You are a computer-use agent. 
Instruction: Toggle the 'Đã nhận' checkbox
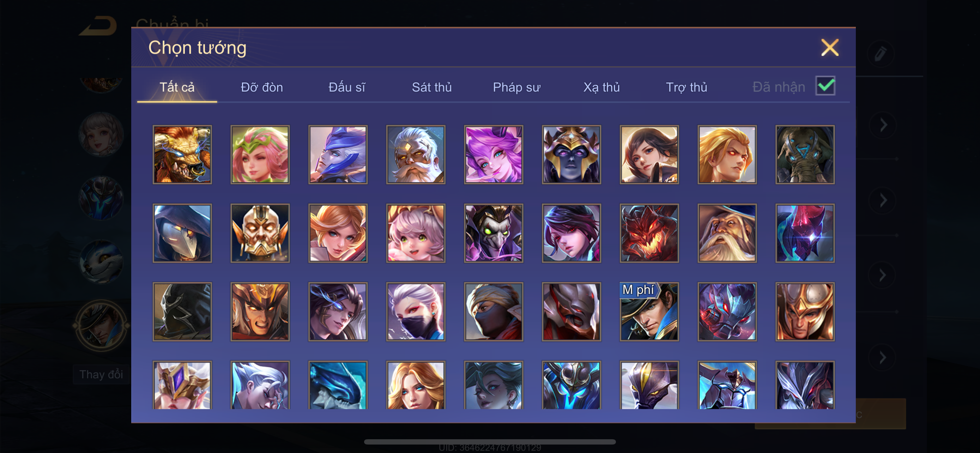825,86
